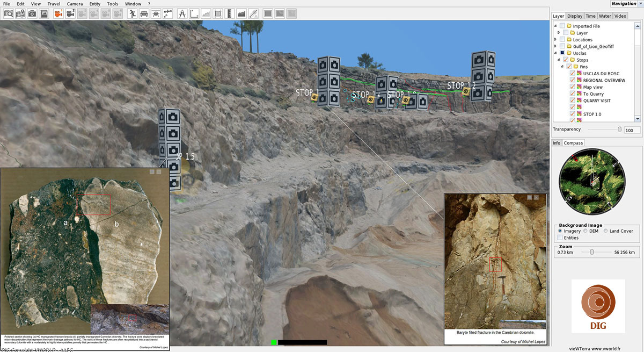Expand the Gulf_of_Lion_GeoTiff tree node

click(x=555, y=47)
